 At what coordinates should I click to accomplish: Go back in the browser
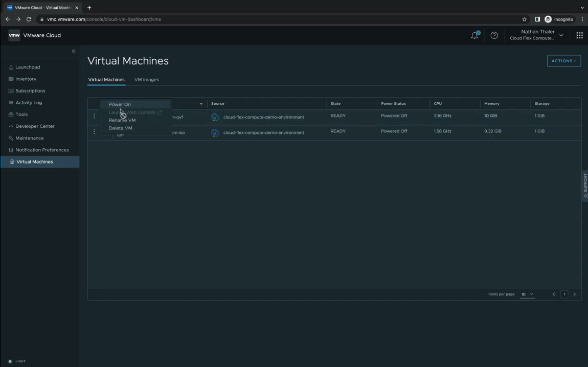(8, 19)
